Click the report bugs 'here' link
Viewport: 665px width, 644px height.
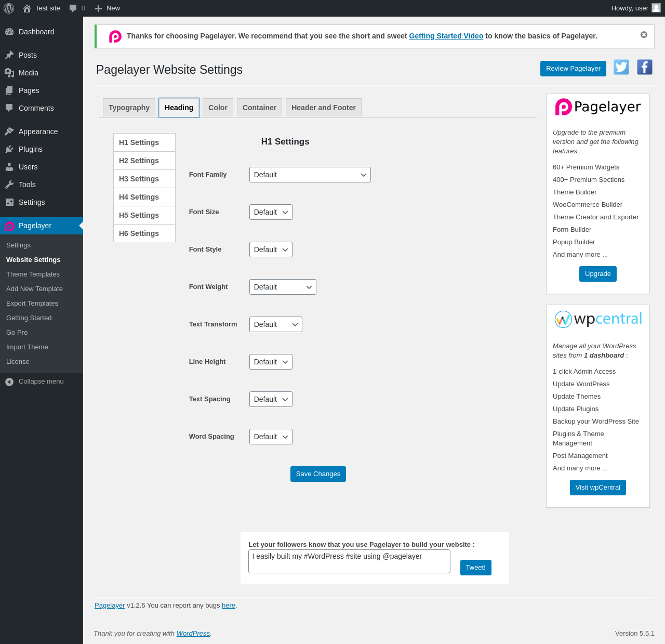pos(229,606)
